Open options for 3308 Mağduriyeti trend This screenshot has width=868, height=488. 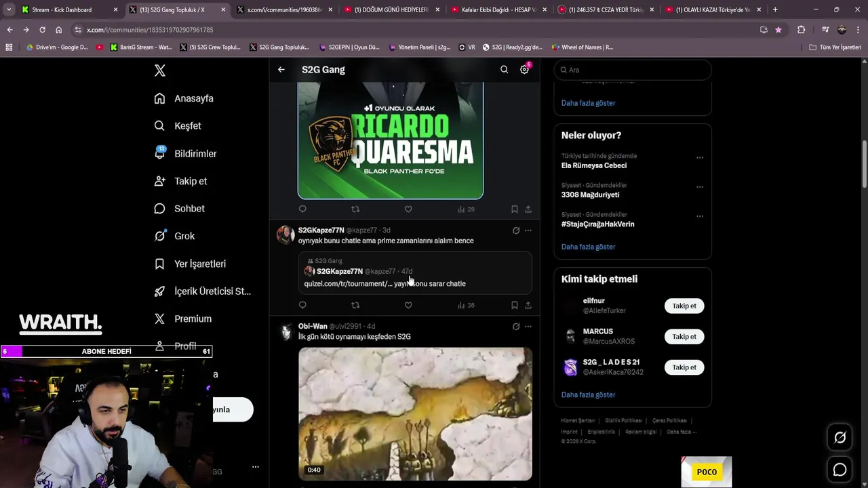click(x=700, y=187)
